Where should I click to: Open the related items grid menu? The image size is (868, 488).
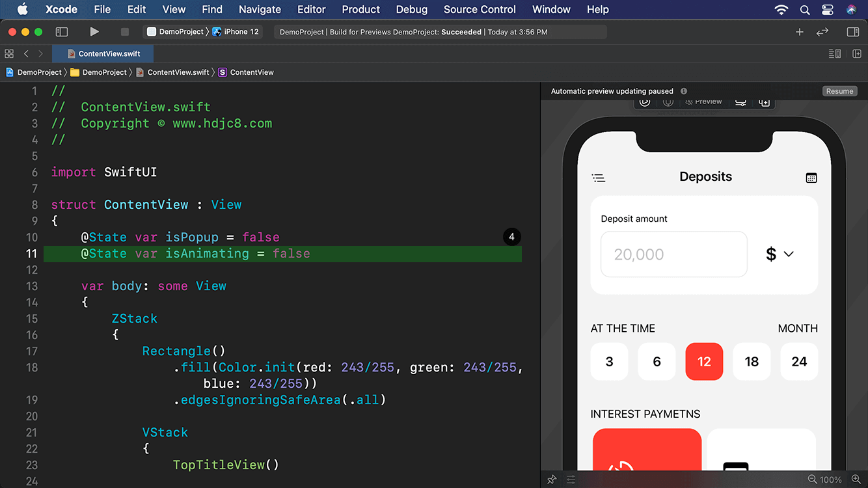(9, 54)
